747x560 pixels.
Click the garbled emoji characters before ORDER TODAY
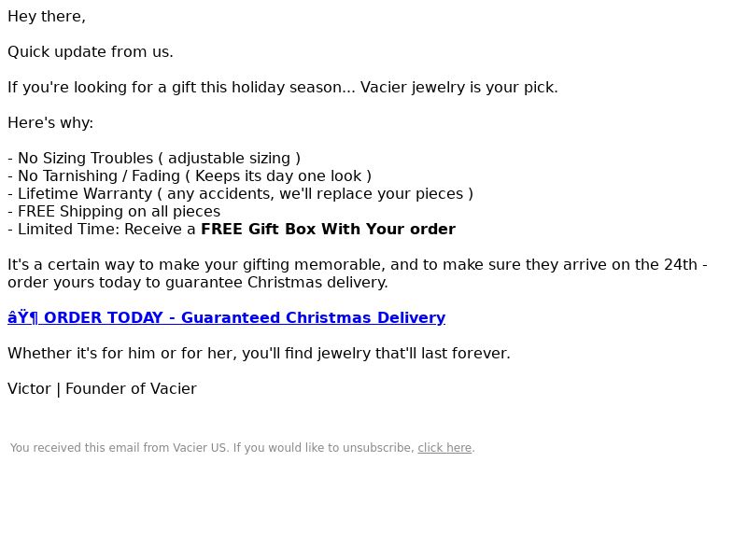(x=22, y=317)
